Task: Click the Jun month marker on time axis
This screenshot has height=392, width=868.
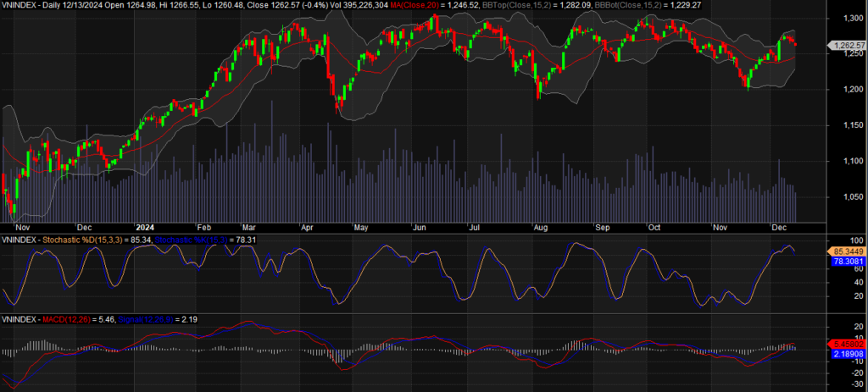Action: pos(419,228)
